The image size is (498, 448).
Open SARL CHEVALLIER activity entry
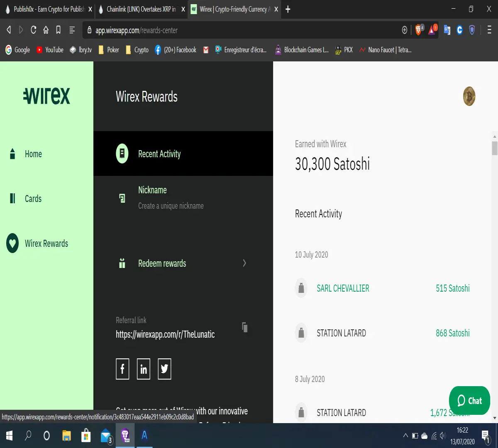382,288
